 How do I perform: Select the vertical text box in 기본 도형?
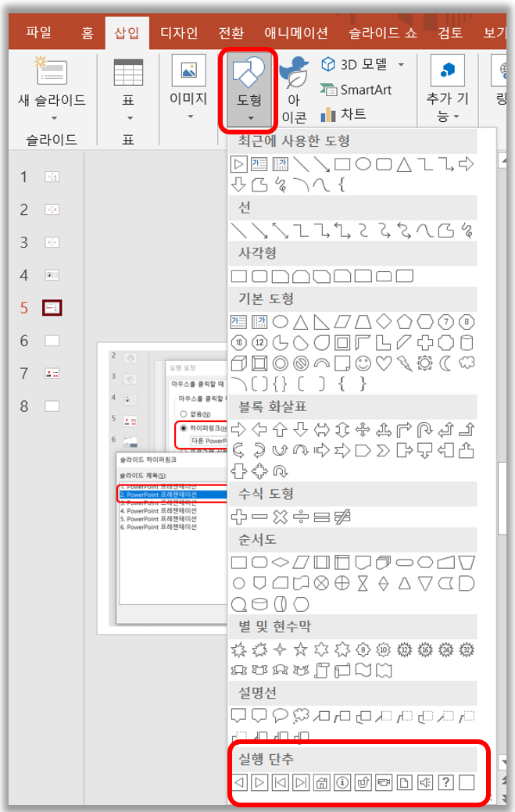click(259, 321)
